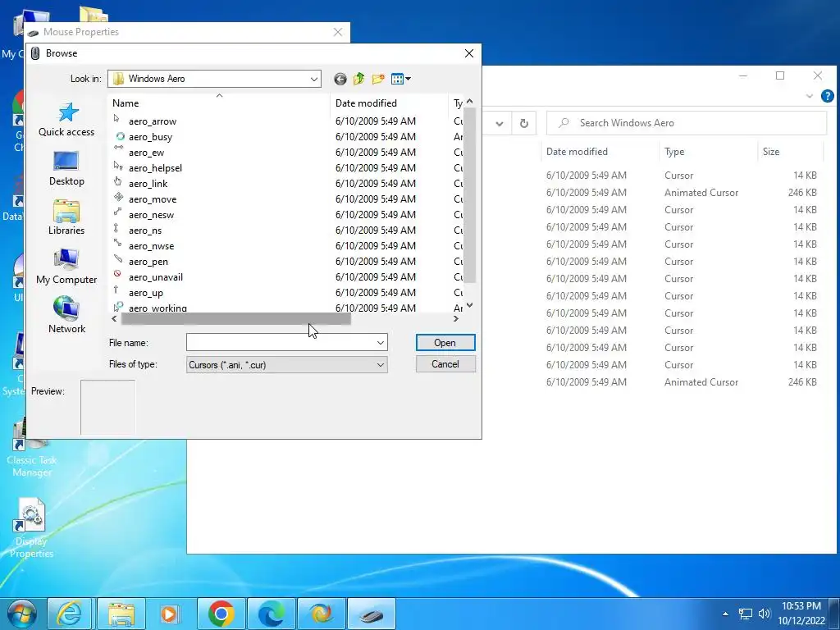This screenshot has height=630, width=840.
Task: Click the vertical scroll down arrow in file list
Action: click(470, 305)
